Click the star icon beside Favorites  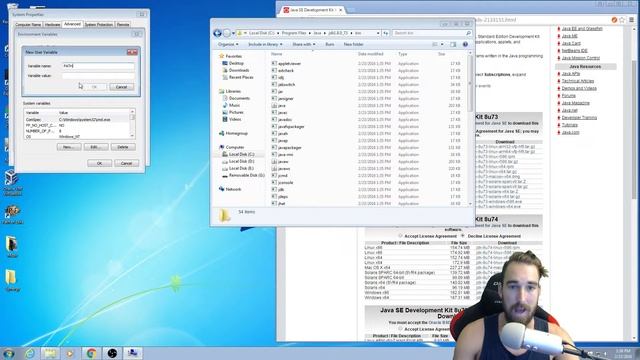click(x=222, y=56)
